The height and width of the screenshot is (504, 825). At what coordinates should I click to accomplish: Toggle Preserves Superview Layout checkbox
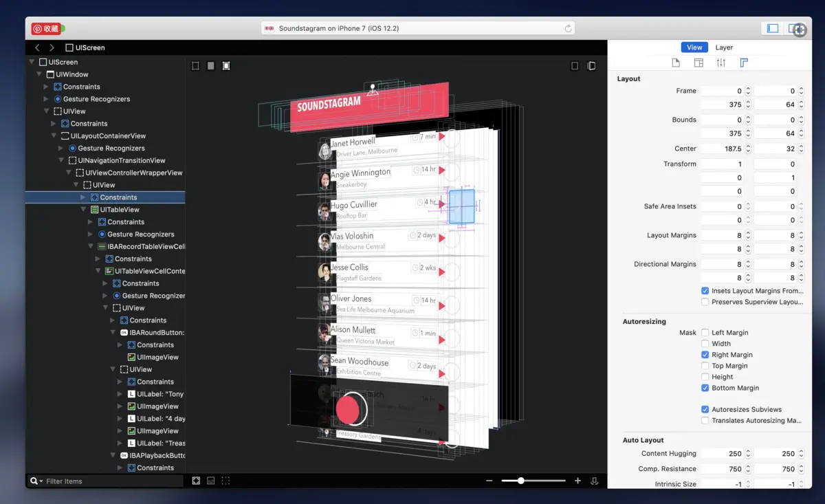(x=705, y=302)
